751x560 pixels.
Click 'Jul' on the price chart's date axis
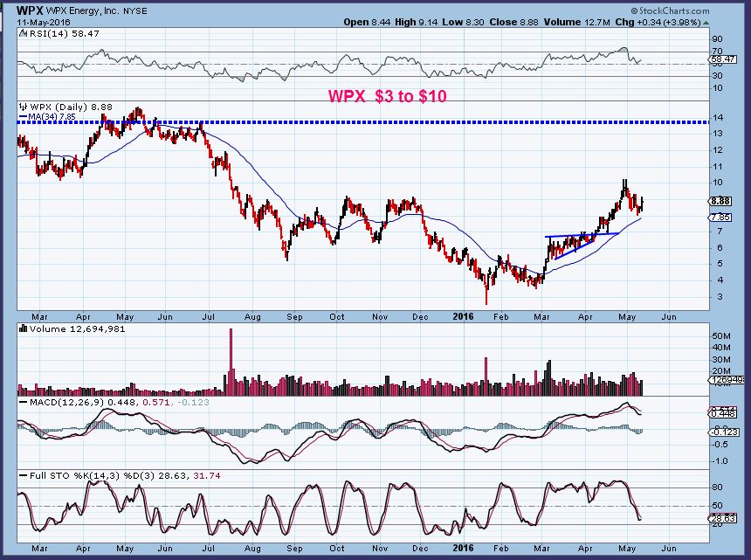click(209, 316)
